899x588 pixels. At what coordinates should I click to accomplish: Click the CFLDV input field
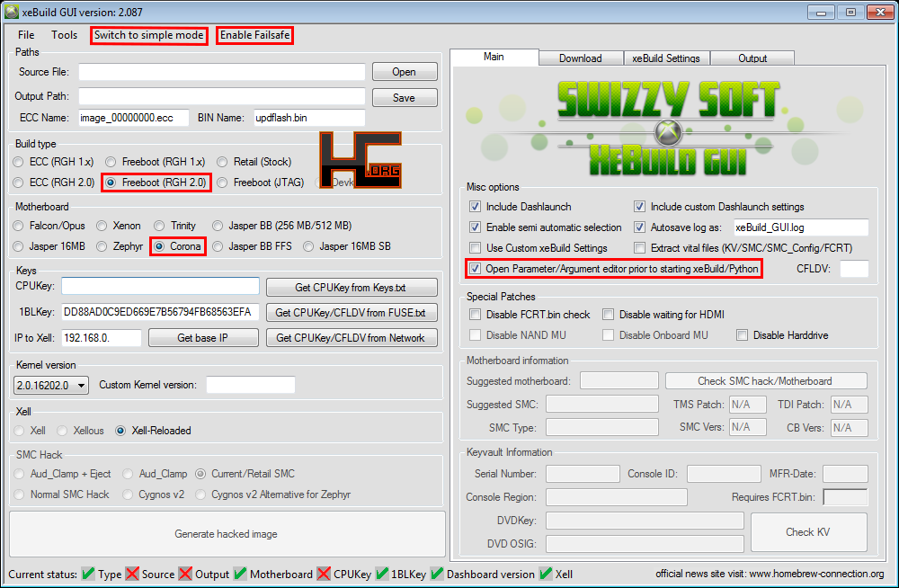coord(854,269)
